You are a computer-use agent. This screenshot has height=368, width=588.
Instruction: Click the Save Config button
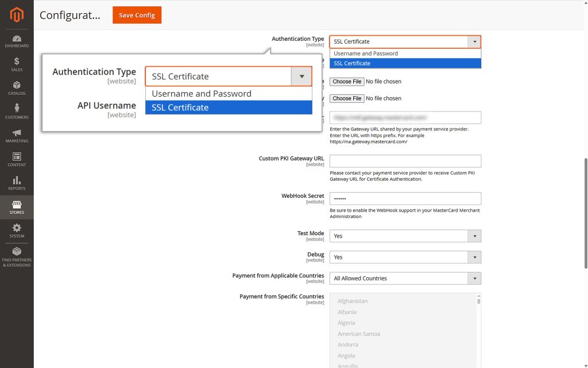coord(137,15)
